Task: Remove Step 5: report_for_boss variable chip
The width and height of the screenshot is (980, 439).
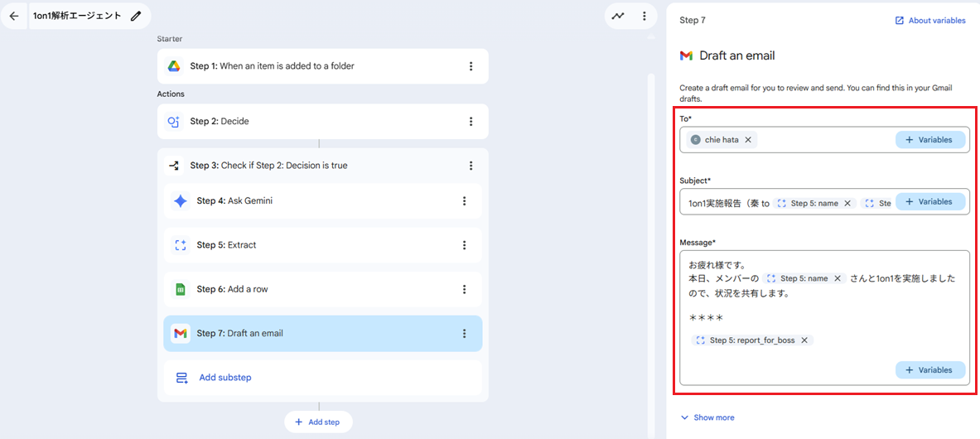Action: coord(804,340)
